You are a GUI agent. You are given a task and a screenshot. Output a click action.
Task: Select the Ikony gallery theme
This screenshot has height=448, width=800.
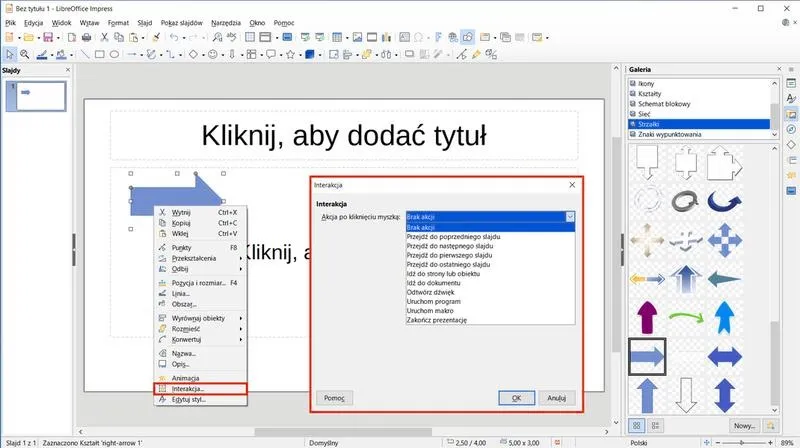699,83
